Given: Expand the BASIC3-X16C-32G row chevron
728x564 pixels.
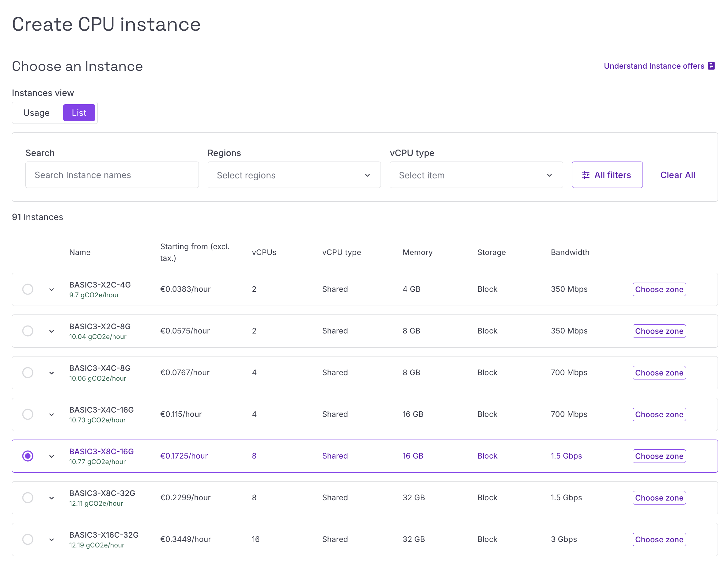Looking at the screenshot, I should pos(52,540).
